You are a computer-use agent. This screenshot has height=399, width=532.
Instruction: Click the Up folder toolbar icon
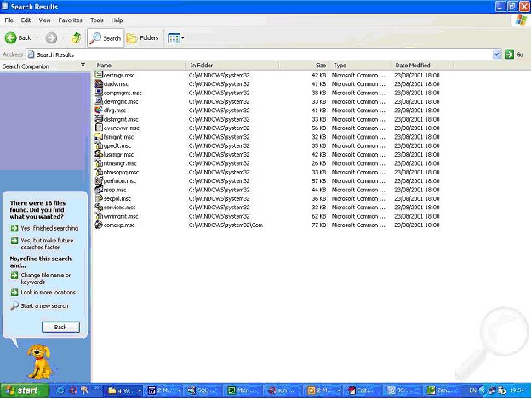(76, 38)
